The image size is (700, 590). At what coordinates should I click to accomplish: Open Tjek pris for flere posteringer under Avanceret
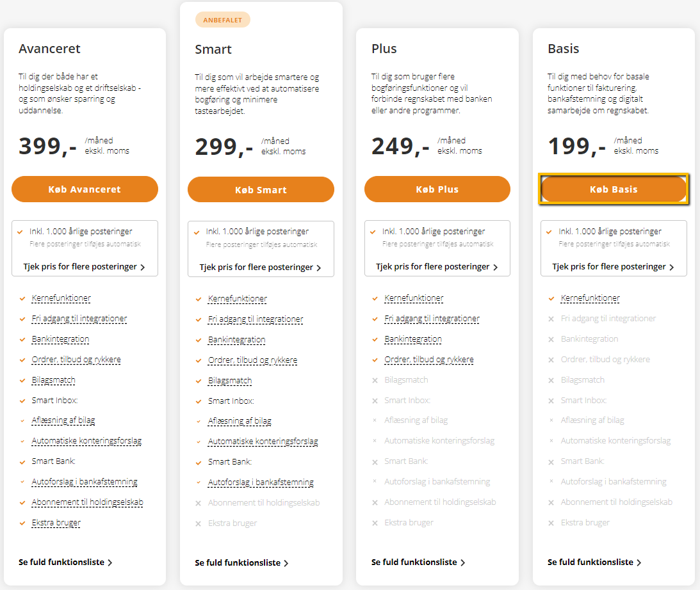coord(85,267)
